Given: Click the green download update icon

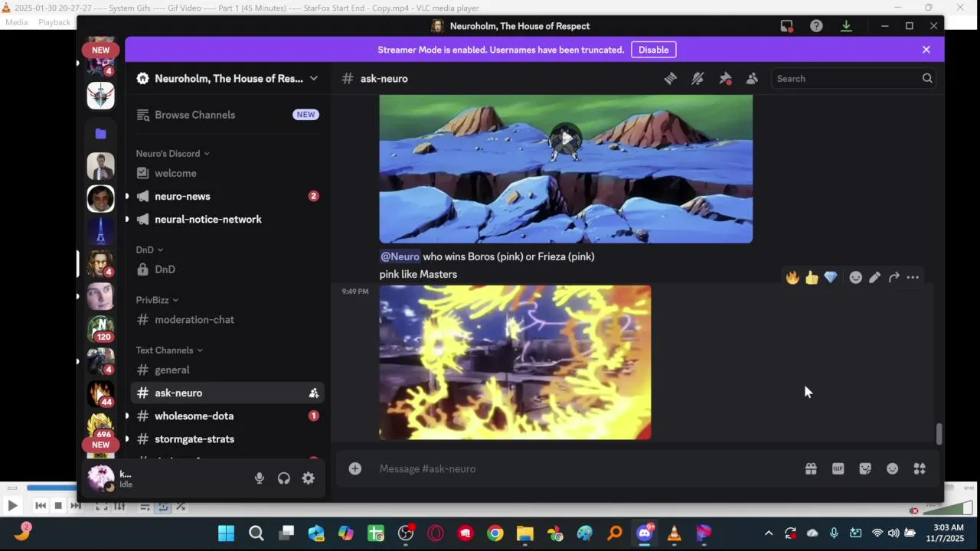Looking at the screenshot, I should [846, 26].
